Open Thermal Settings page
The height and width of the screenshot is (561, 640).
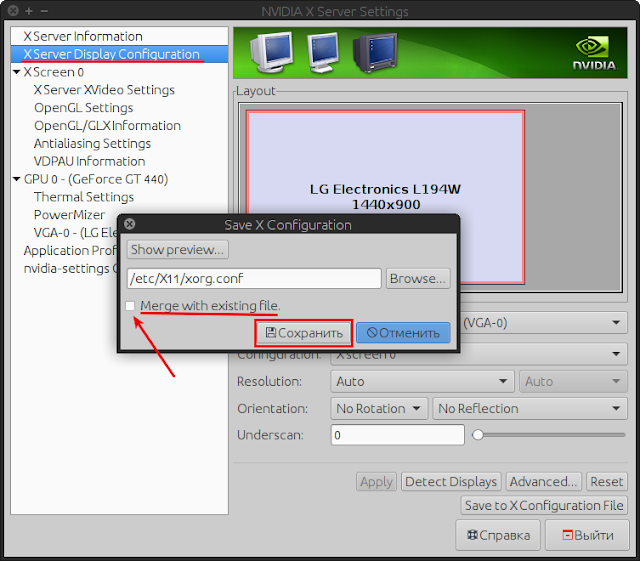pyautogui.click(x=84, y=197)
